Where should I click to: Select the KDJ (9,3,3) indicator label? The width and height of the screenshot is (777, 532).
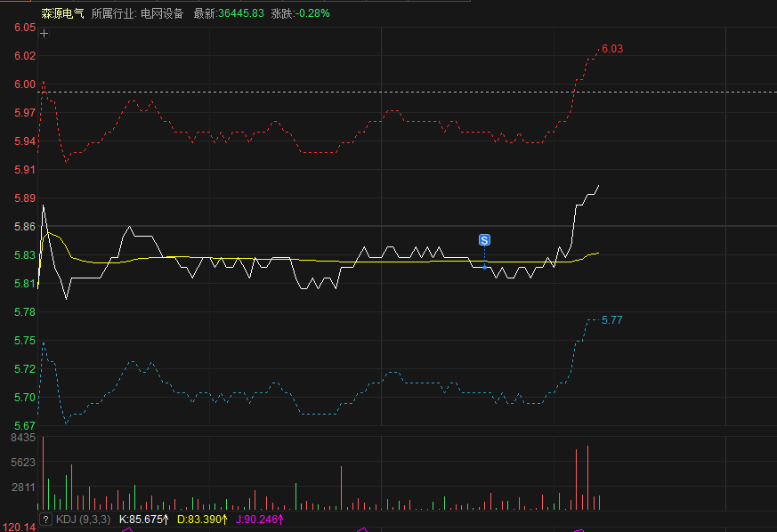[x=84, y=520]
